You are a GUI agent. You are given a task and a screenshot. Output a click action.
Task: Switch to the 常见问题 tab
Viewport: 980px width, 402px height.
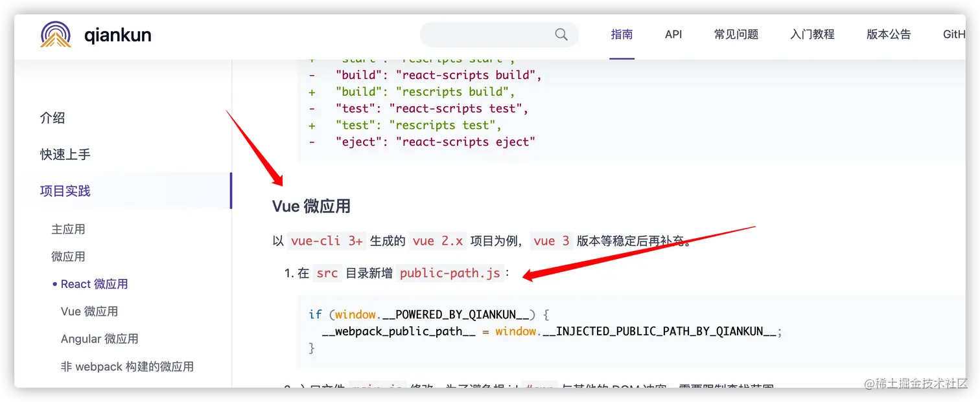(736, 34)
